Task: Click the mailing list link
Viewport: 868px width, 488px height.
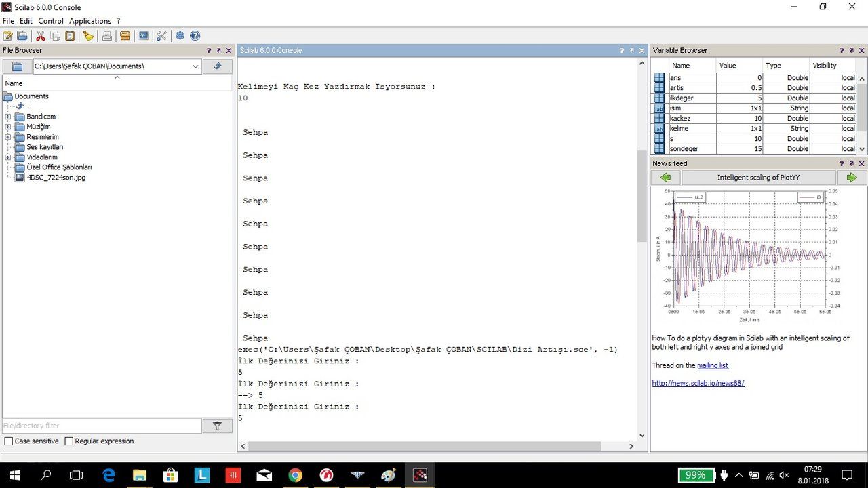Action: (713, 365)
